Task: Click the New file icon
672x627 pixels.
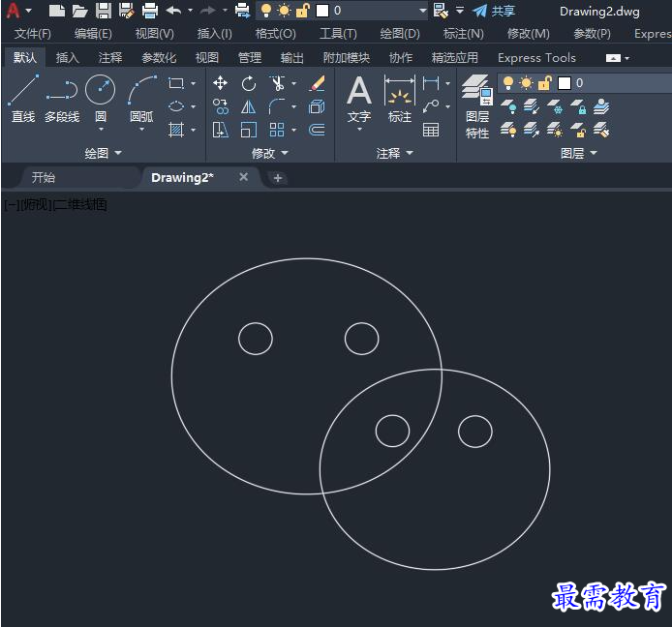Action: [56, 11]
